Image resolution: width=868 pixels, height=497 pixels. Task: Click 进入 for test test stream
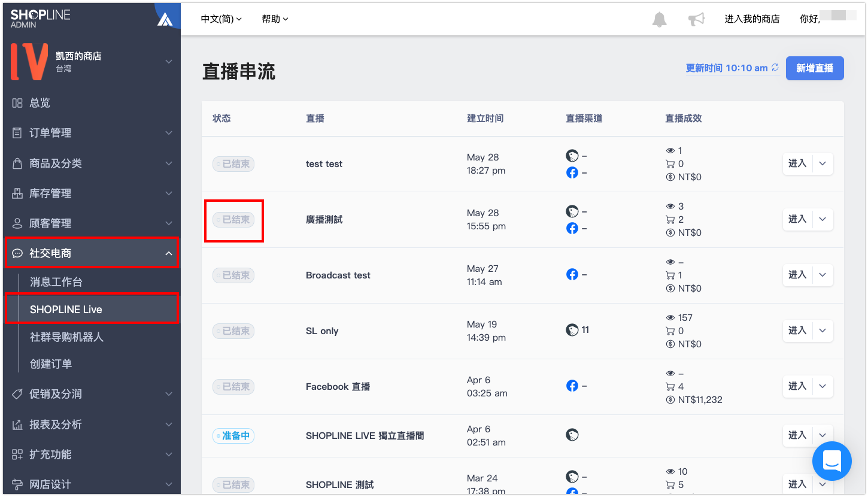pyautogui.click(x=797, y=163)
